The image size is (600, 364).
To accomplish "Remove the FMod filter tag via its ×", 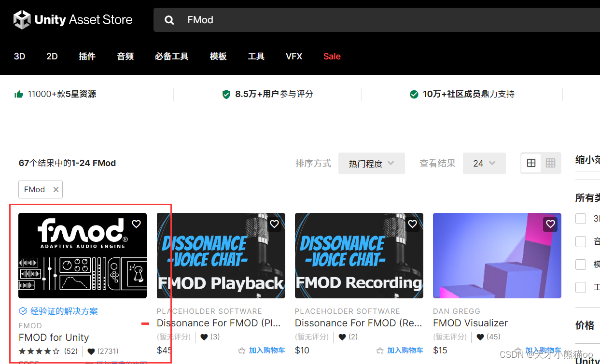I will (56, 189).
